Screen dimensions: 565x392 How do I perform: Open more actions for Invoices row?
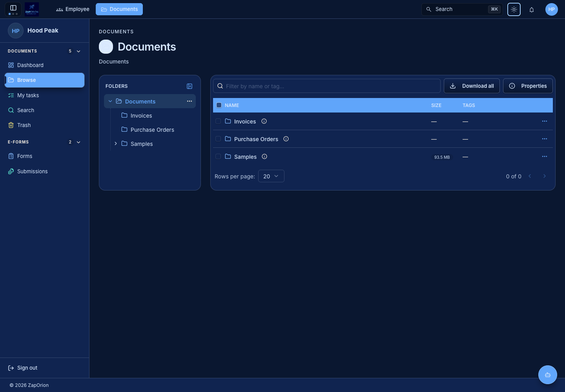[545, 121]
